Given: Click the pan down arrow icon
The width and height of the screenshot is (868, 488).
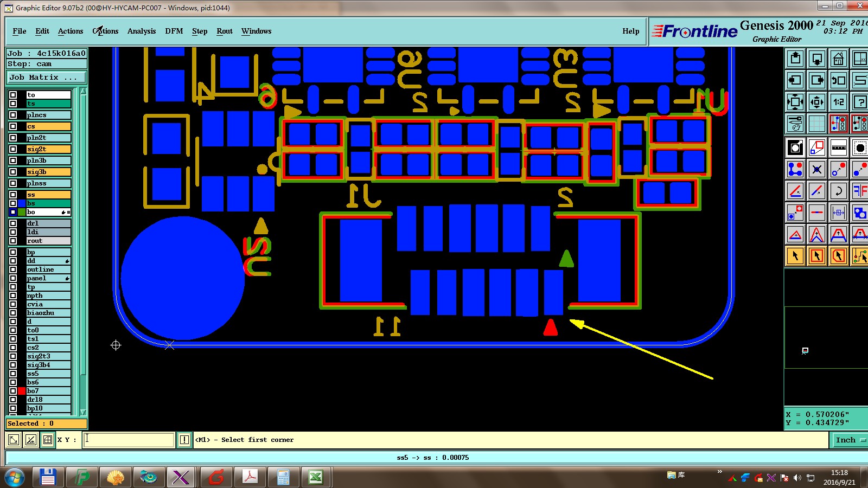Looking at the screenshot, I should pyautogui.click(x=817, y=59).
